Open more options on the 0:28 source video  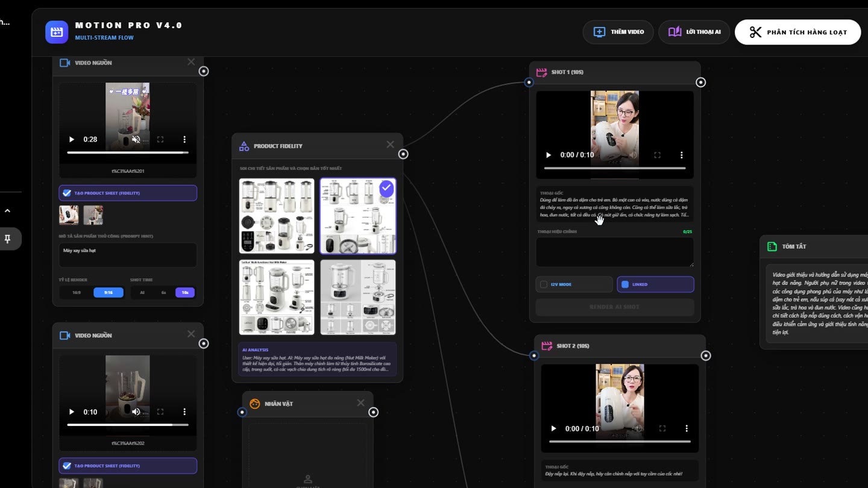point(184,139)
